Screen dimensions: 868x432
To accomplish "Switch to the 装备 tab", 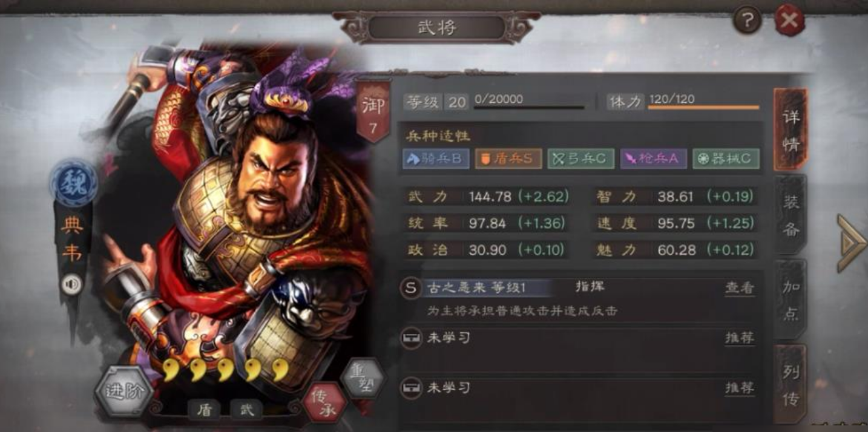I will (791, 216).
